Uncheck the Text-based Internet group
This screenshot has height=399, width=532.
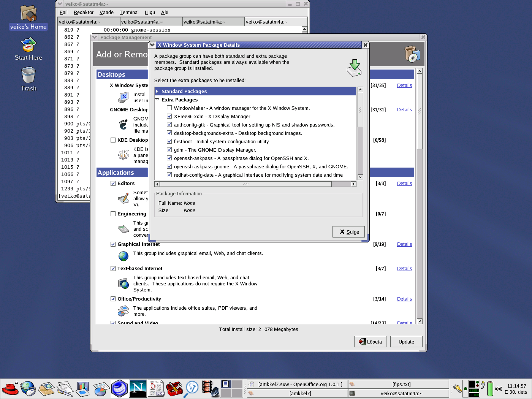coord(113,268)
